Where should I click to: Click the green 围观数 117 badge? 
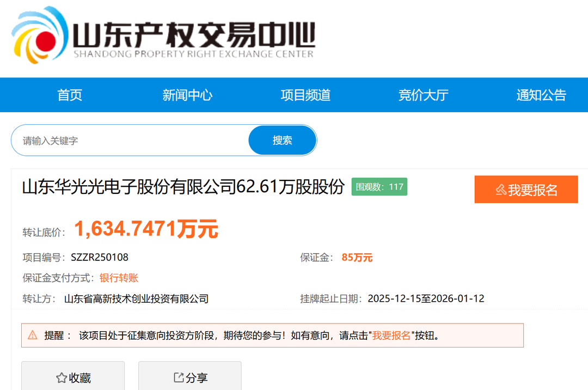point(379,187)
